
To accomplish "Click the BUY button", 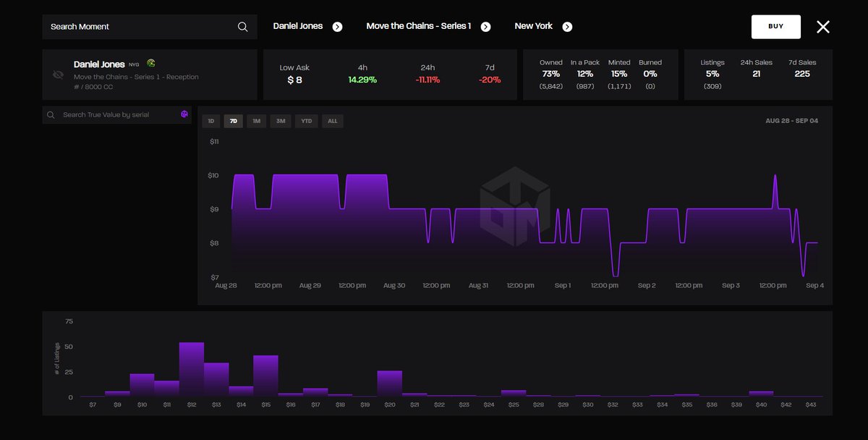I will pos(776,27).
